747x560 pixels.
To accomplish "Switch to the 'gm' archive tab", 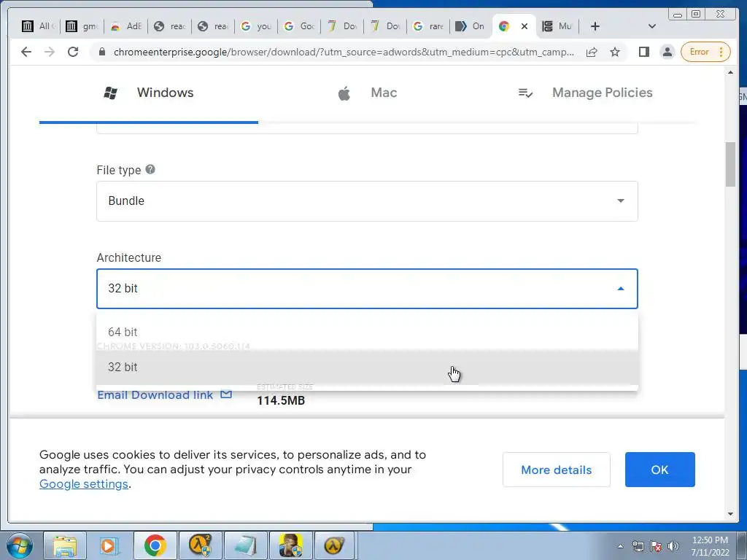I will click(x=82, y=26).
